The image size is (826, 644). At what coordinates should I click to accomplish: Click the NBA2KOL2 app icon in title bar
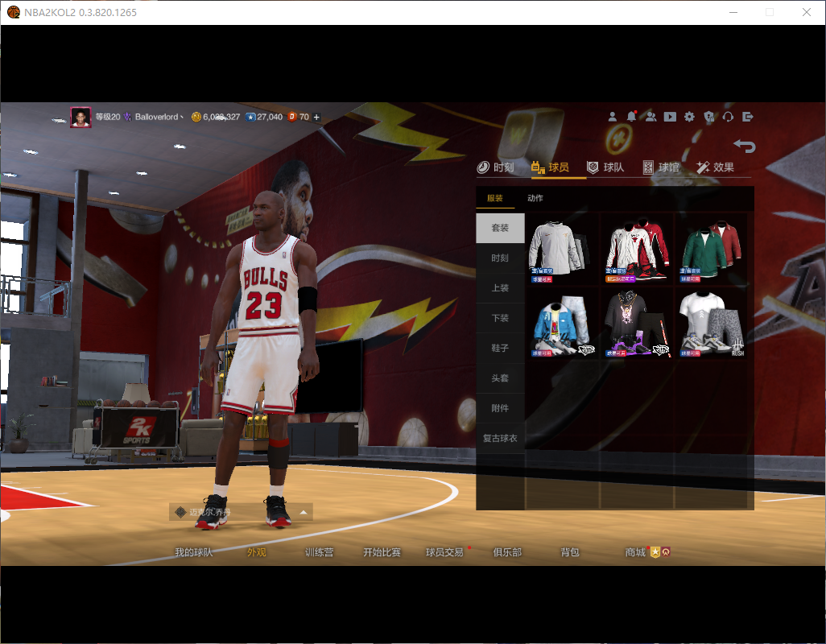13,12
